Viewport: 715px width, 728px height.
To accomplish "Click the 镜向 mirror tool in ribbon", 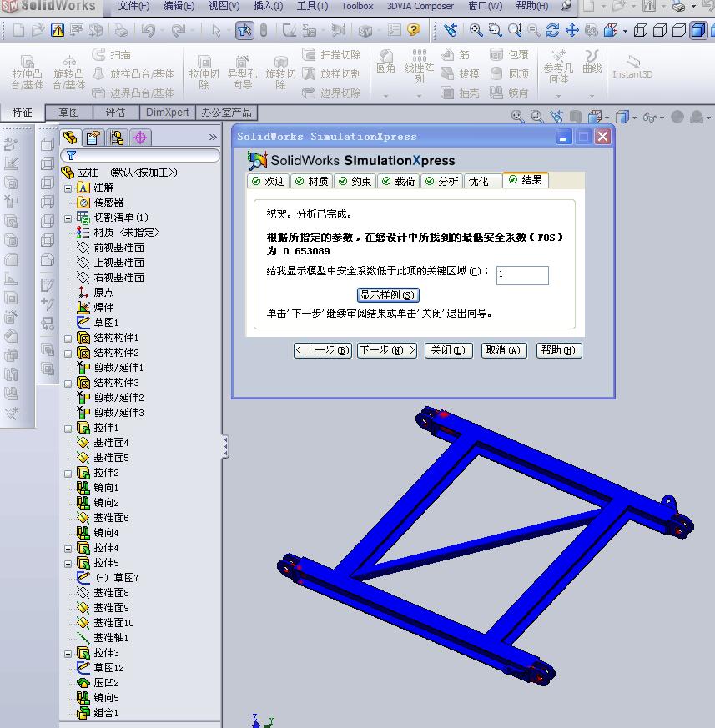I will pos(509,93).
